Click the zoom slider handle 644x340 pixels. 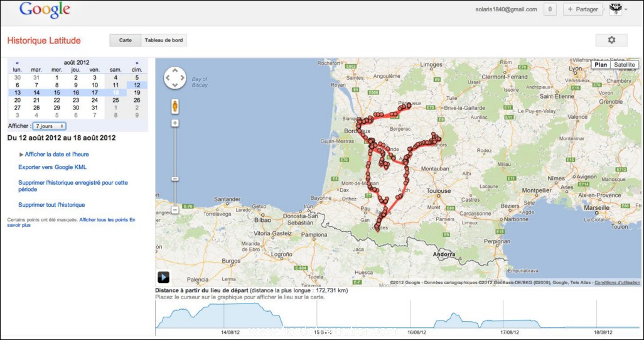pyautogui.click(x=175, y=179)
